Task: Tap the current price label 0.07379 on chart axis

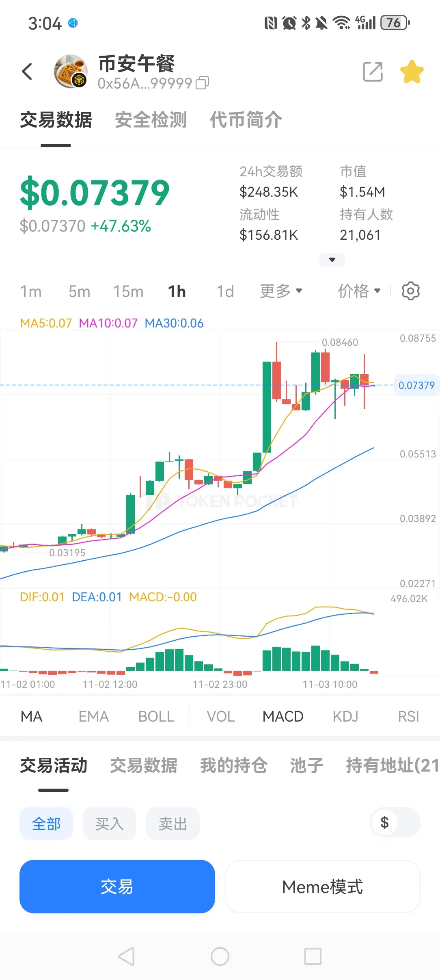Action: click(x=416, y=385)
